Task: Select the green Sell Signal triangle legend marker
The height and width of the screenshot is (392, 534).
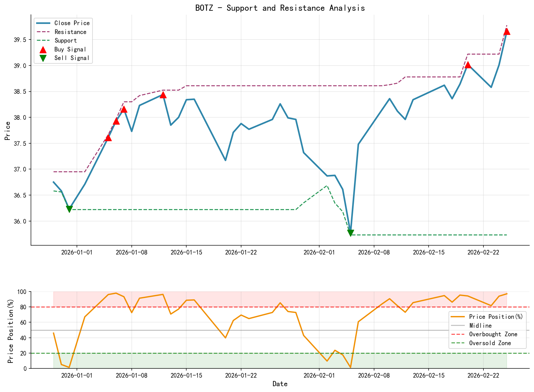Action: [43, 58]
